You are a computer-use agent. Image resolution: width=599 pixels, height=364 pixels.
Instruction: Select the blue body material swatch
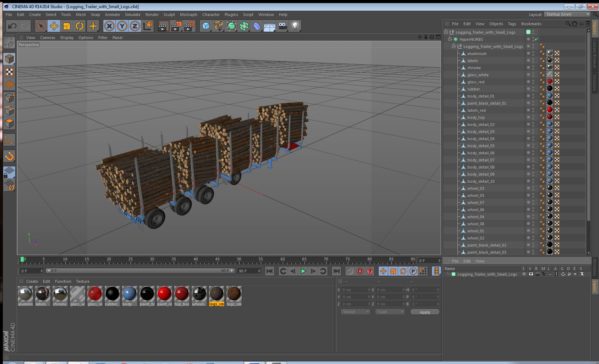(x=130, y=296)
